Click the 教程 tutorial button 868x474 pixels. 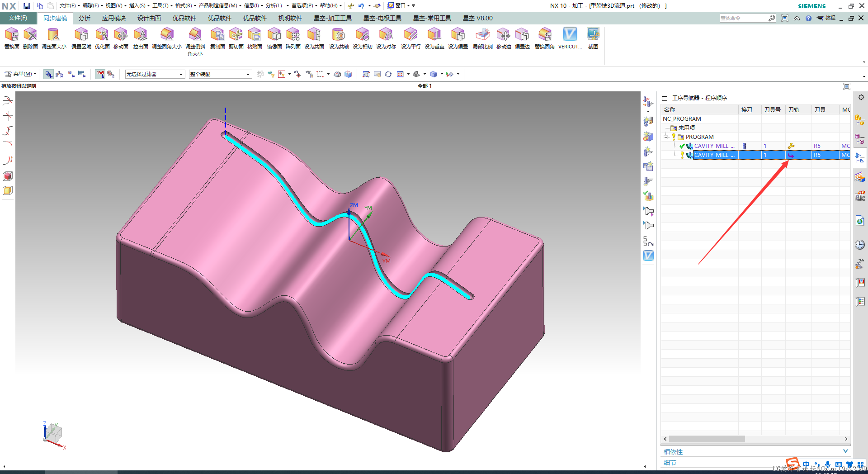[826, 18]
